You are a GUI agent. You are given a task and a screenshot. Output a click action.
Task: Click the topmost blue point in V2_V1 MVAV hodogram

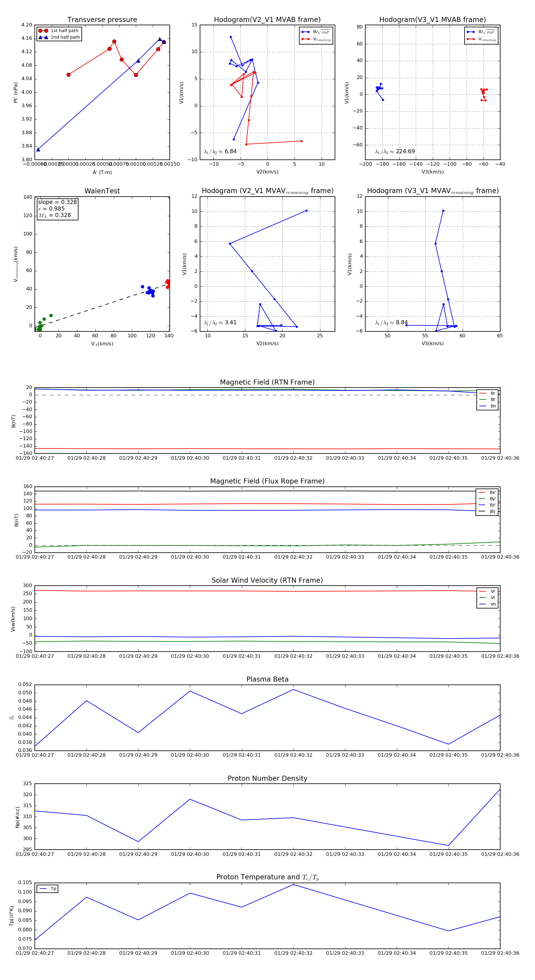click(306, 211)
